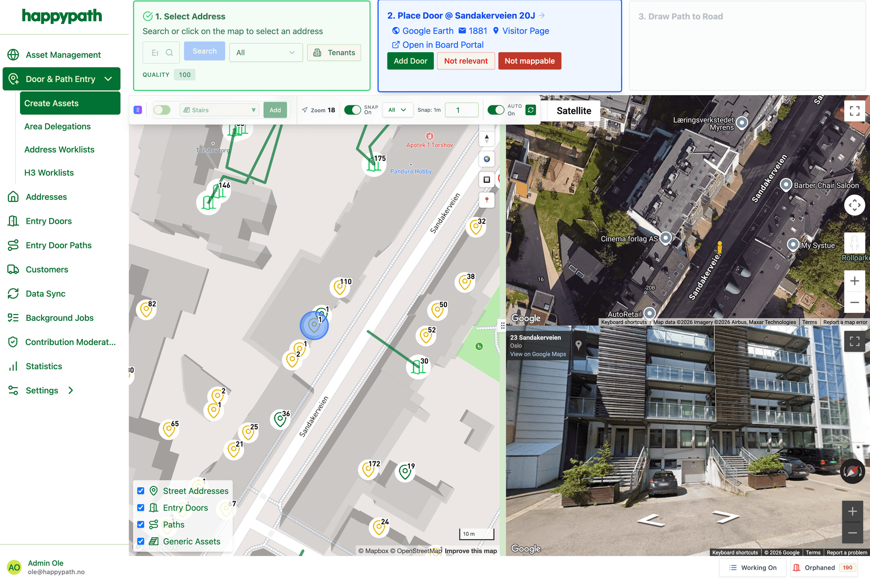870x588 pixels.
Task: Mark address as Not relevant
Action: [x=466, y=61]
